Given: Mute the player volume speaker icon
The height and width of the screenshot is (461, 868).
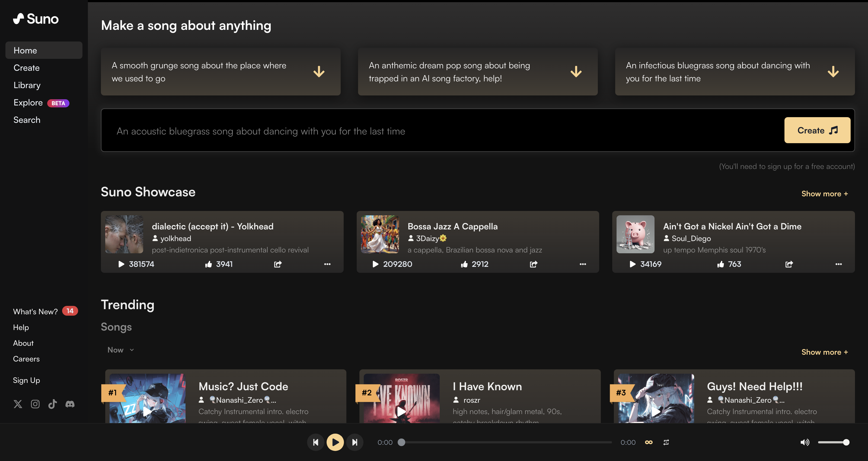Looking at the screenshot, I should coord(805,442).
